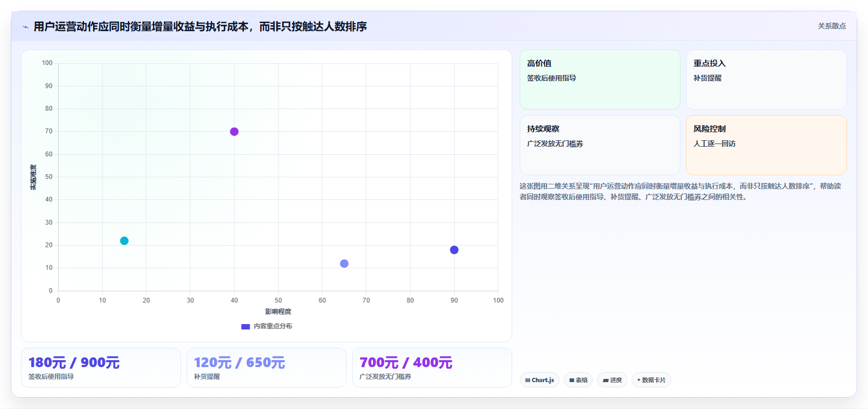
Task: Click the 进度 tag chip
Action: [612, 380]
